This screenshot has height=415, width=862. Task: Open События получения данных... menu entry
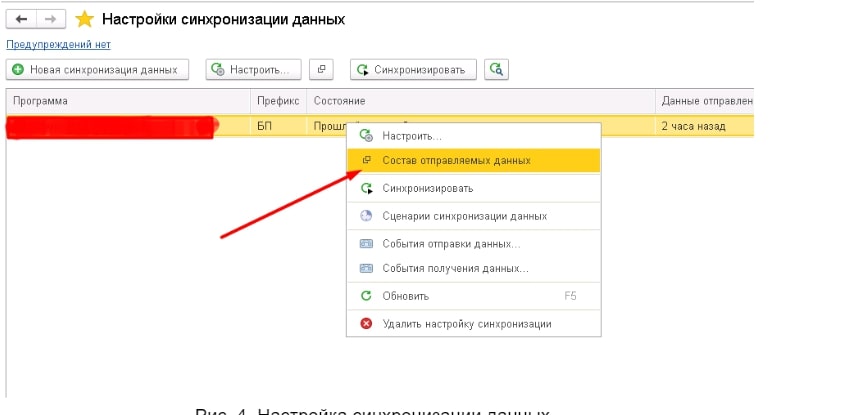point(455,268)
